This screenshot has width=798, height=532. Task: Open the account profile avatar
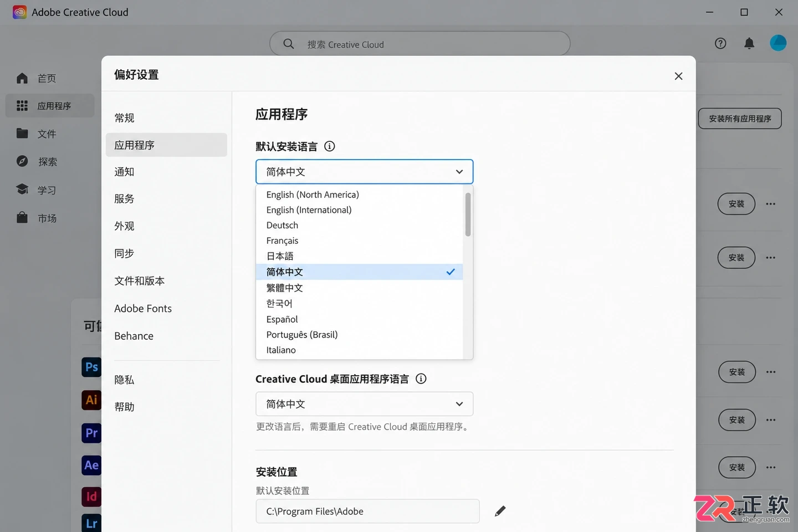778,43
